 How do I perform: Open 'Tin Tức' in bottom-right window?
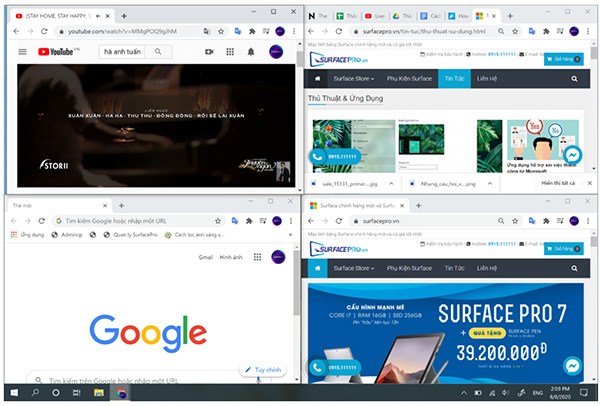point(454,268)
